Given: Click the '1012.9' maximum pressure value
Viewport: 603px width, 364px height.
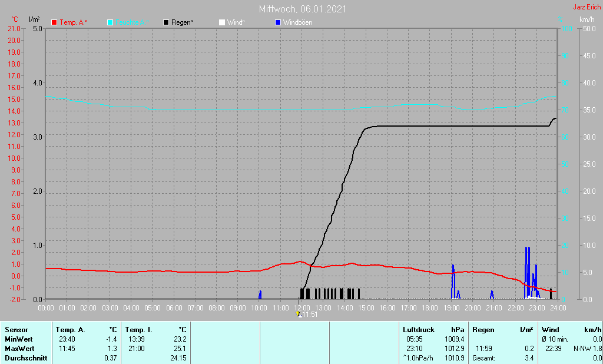Looking at the screenshot, I should [x=454, y=349].
